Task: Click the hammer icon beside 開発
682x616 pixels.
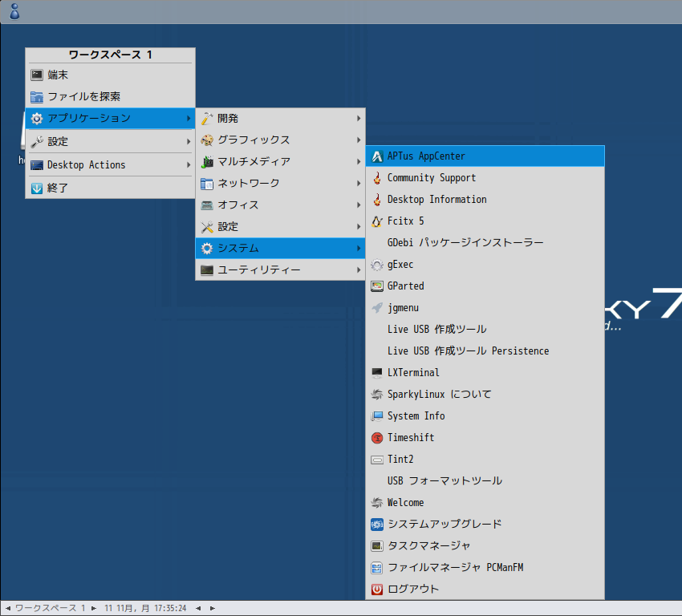Action: click(x=207, y=118)
